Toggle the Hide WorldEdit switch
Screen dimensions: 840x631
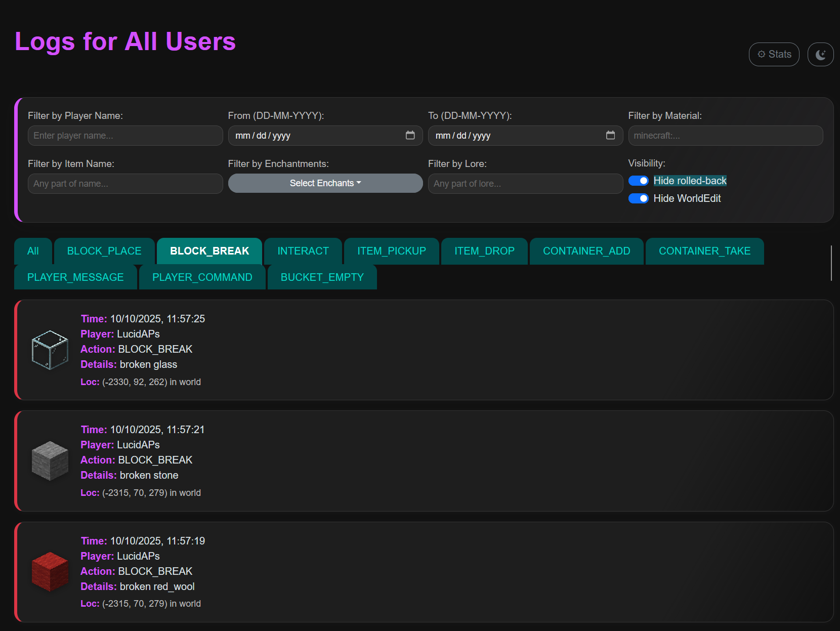638,199
